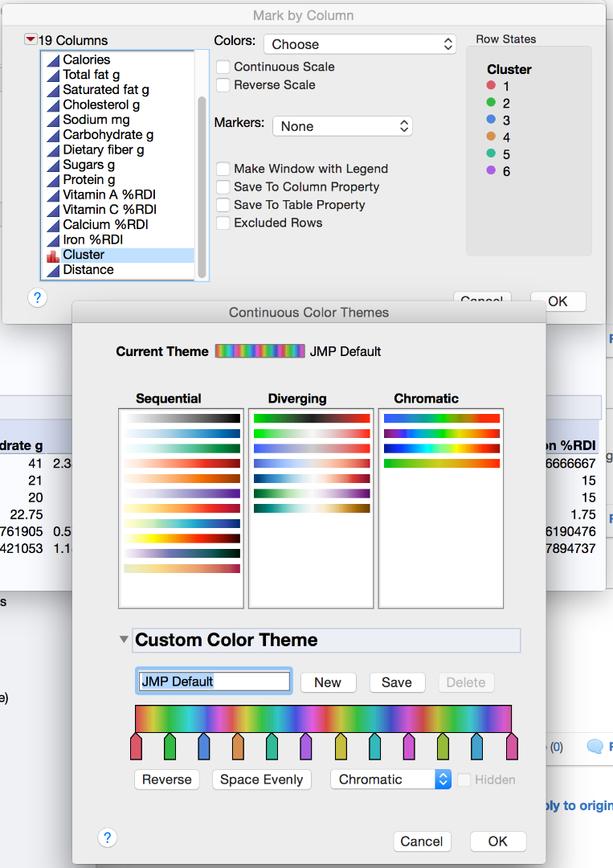Screen dimensions: 613x868
Task: Collapse the Custom Color Theme section
Action: [124, 640]
